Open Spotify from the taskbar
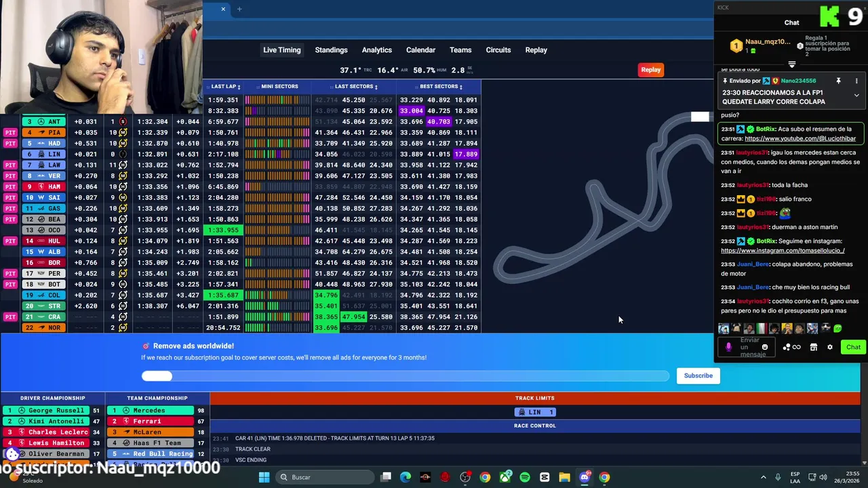868x488 pixels. 525,477
